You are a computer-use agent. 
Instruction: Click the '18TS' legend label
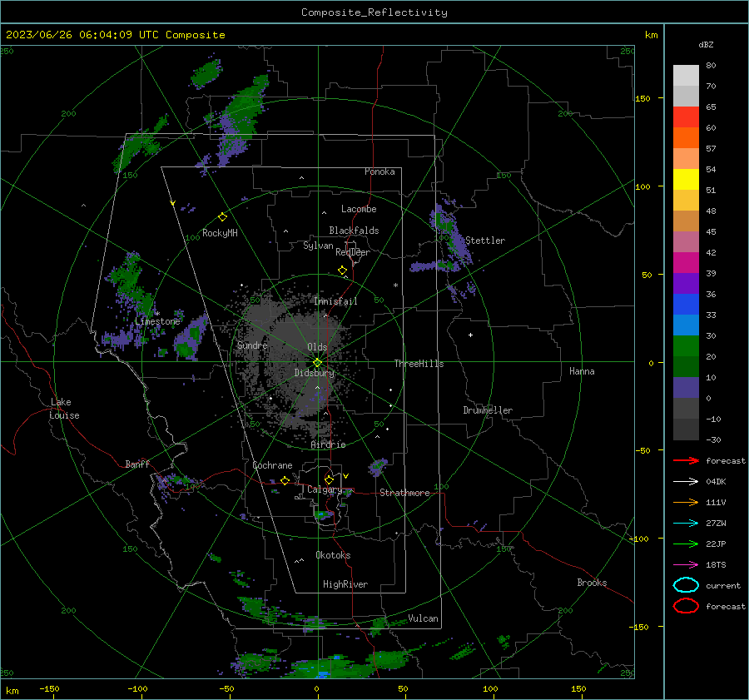pos(716,565)
